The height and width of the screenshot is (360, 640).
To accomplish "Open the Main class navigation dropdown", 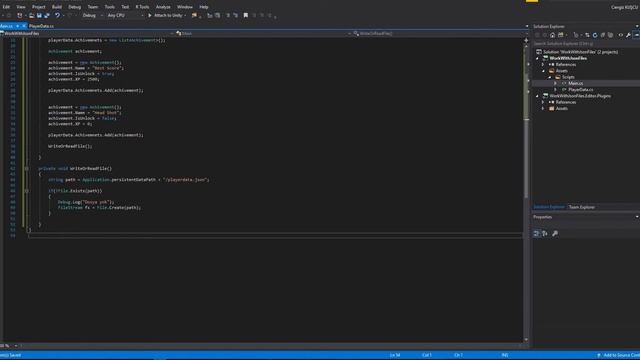I will [x=262, y=33].
